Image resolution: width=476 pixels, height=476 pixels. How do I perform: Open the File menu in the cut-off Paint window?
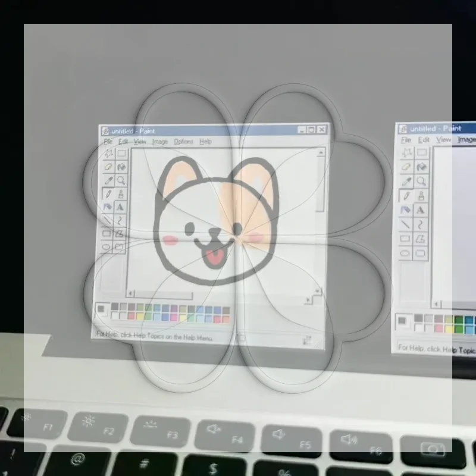pos(406,140)
